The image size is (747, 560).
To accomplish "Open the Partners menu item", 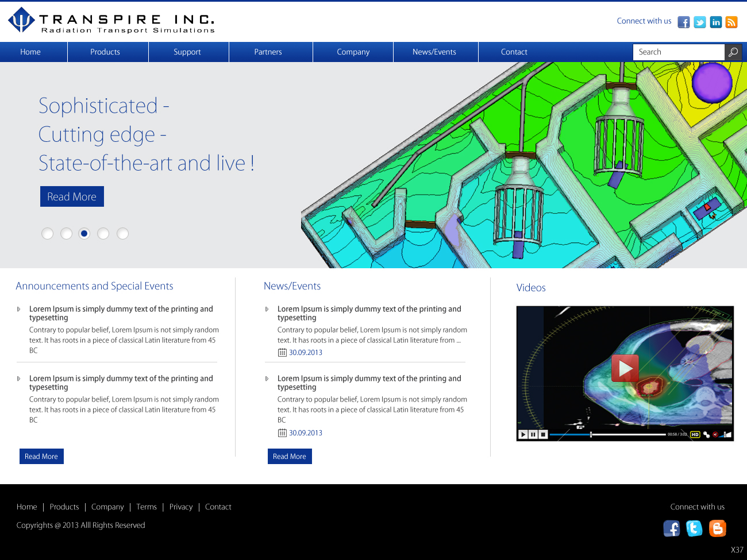I will coord(268,52).
